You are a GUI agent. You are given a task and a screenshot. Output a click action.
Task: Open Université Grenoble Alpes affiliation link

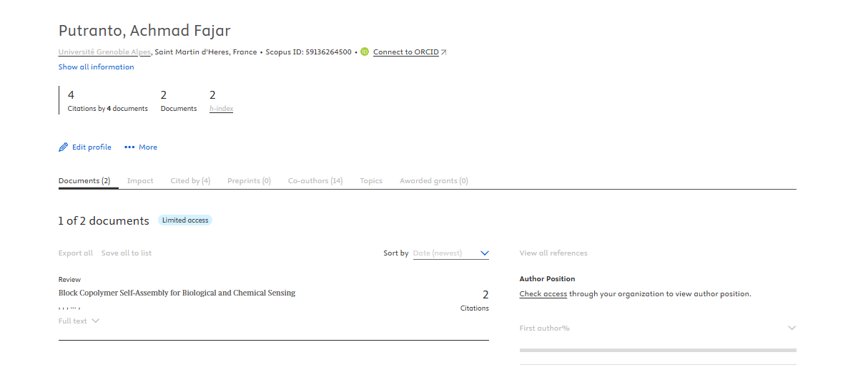pyautogui.click(x=104, y=52)
